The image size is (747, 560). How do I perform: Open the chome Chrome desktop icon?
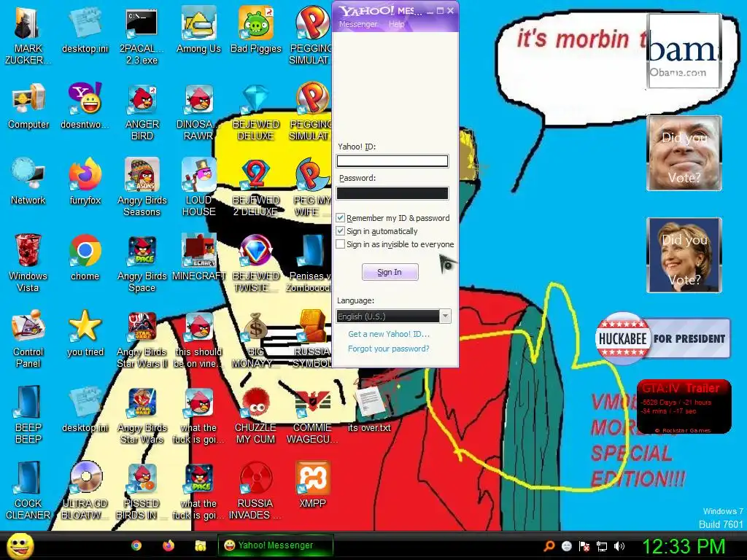point(85,257)
